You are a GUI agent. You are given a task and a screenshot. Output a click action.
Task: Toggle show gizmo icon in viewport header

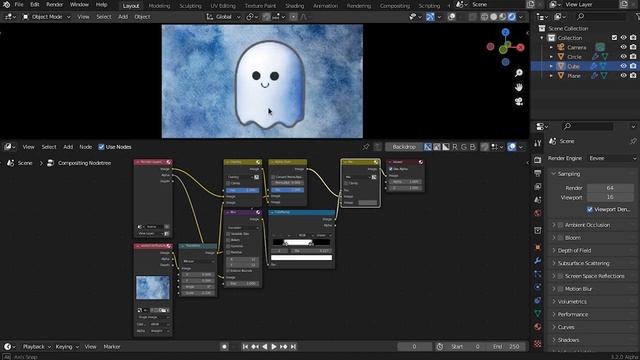[430, 17]
